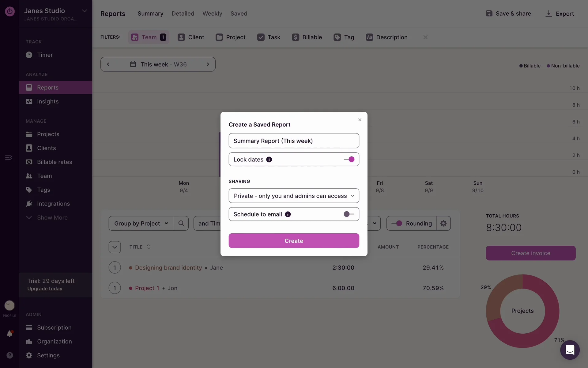Screen dimensions: 588x368
Task: Turn off the Rounding toggle
Action: [397, 223]
